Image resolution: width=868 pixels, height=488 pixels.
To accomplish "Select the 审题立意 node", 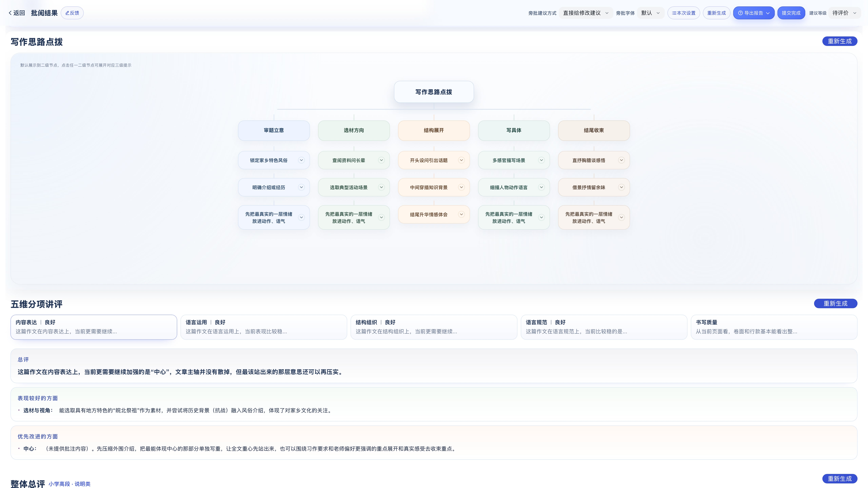I will pos(274,130).
